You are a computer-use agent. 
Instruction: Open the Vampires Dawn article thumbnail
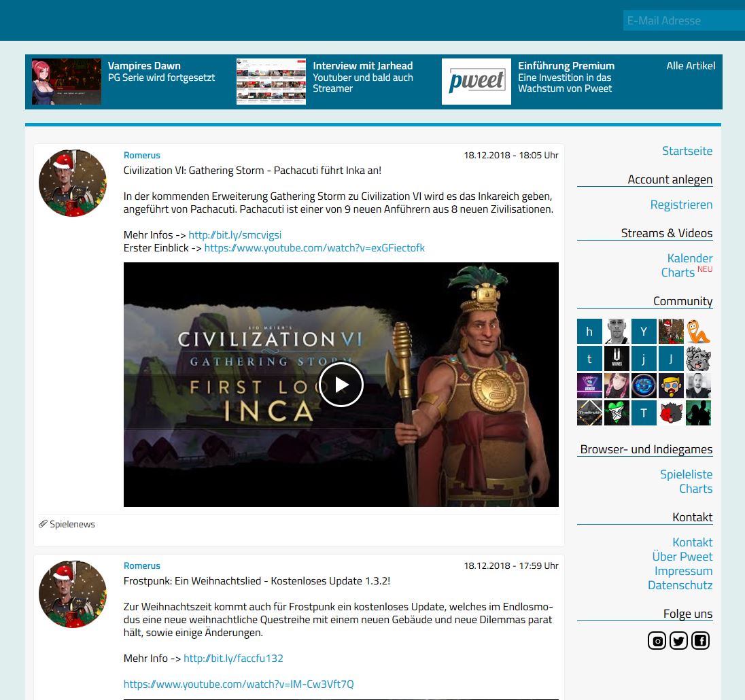67,82
